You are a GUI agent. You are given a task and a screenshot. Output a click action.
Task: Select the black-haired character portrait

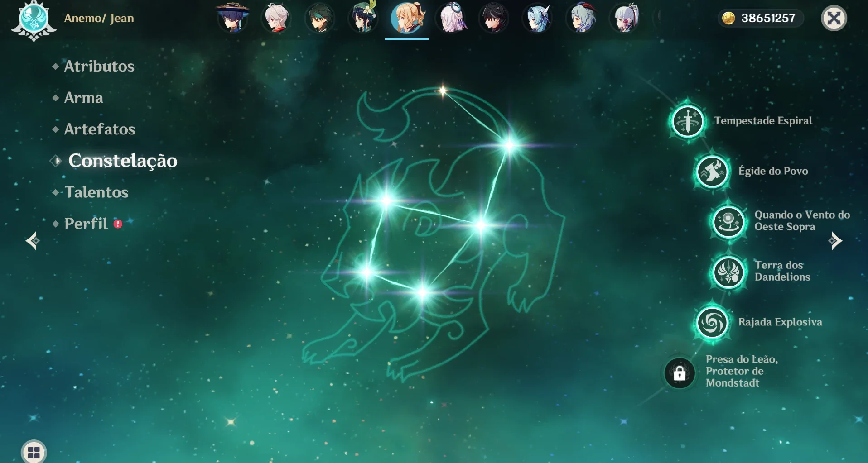coord(494,18)
